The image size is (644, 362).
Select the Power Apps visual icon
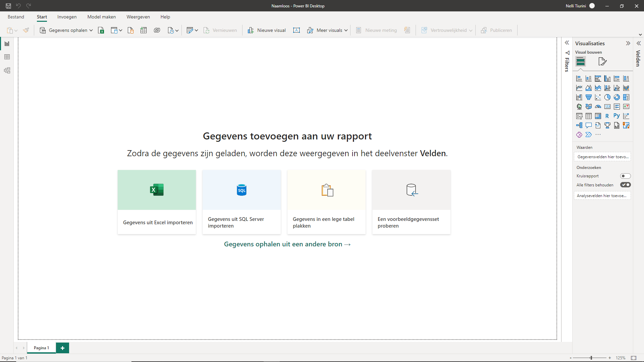(x=579, y=135)
